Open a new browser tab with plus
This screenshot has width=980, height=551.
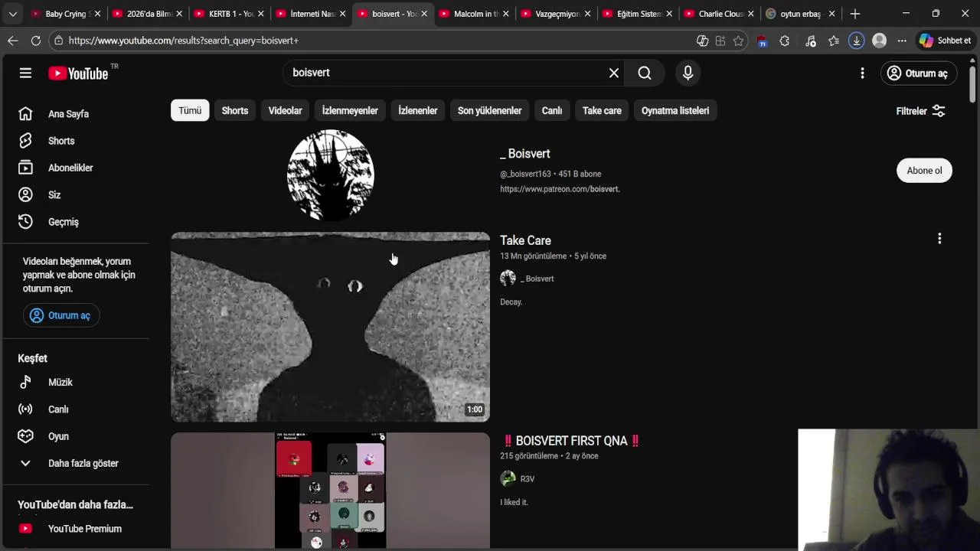click(855, 14)
